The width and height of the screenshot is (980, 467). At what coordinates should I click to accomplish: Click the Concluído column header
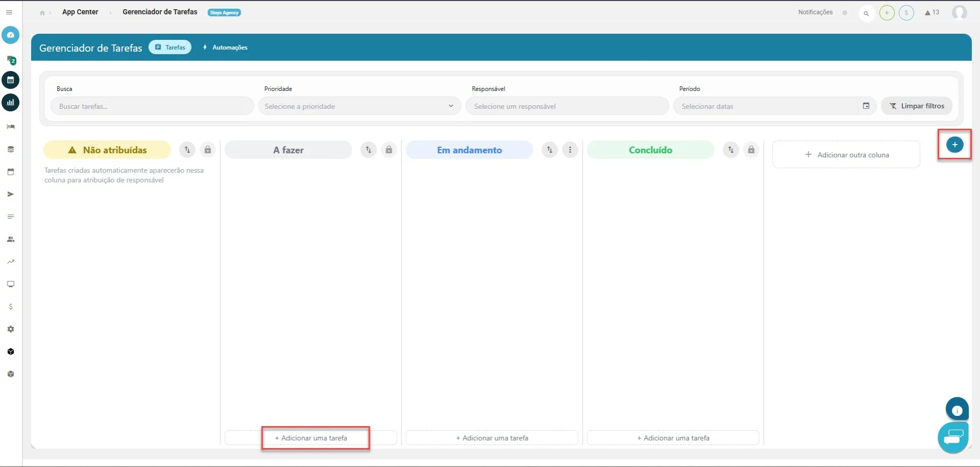[651, 150]
